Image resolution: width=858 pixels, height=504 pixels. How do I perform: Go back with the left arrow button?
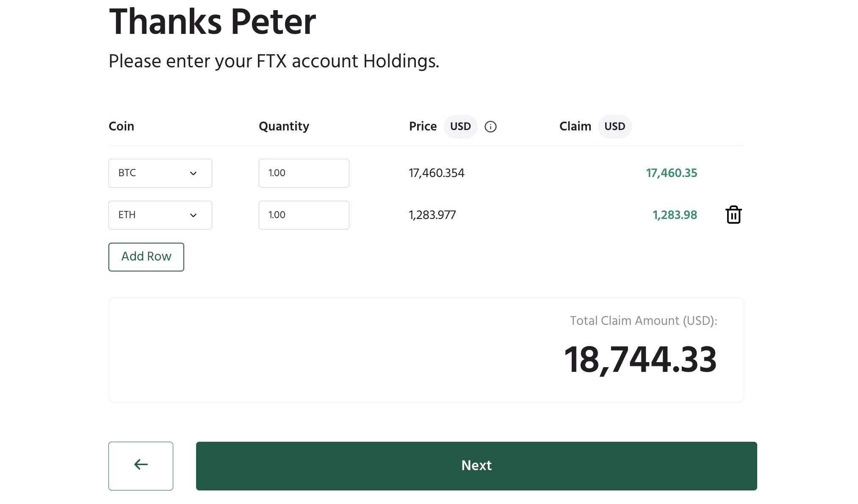[141, 465]
